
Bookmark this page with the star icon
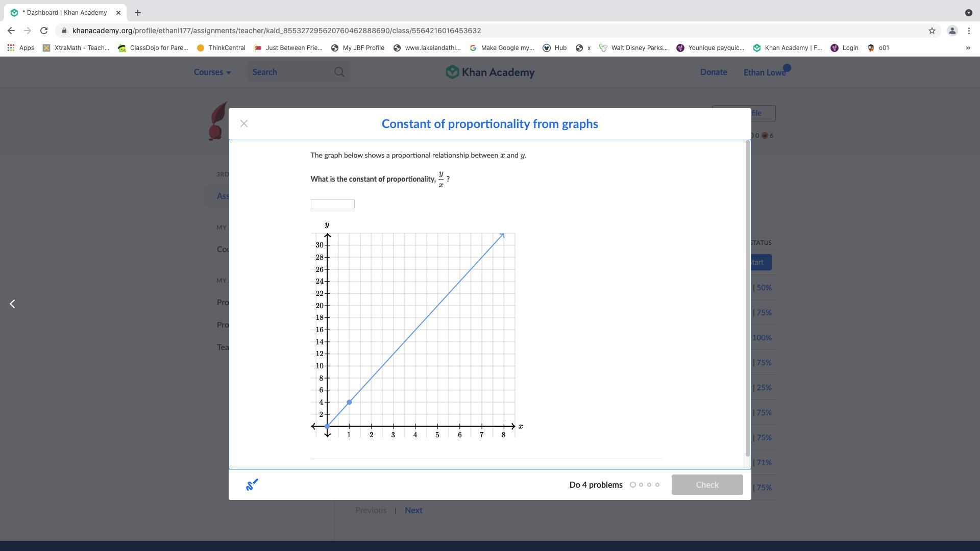(932, 31)
